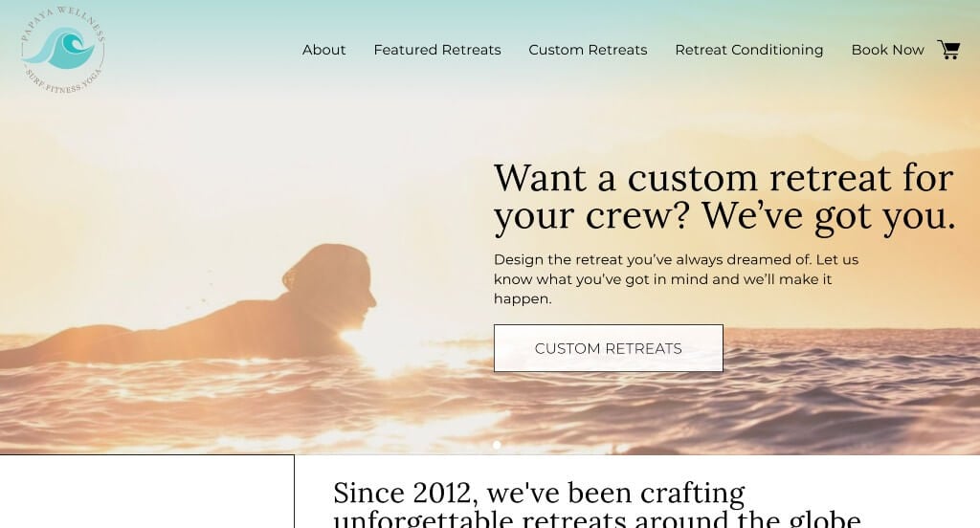Open Retreat Conditioning nav link
This screenshot has height=528, width=980.
coord(748,50)
